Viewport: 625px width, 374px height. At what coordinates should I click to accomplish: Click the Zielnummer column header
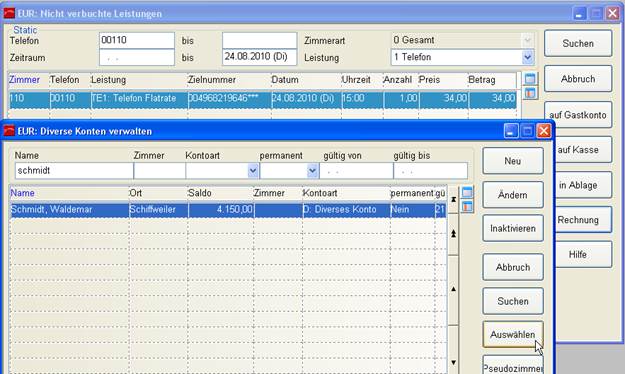click(x=229, y=80)
